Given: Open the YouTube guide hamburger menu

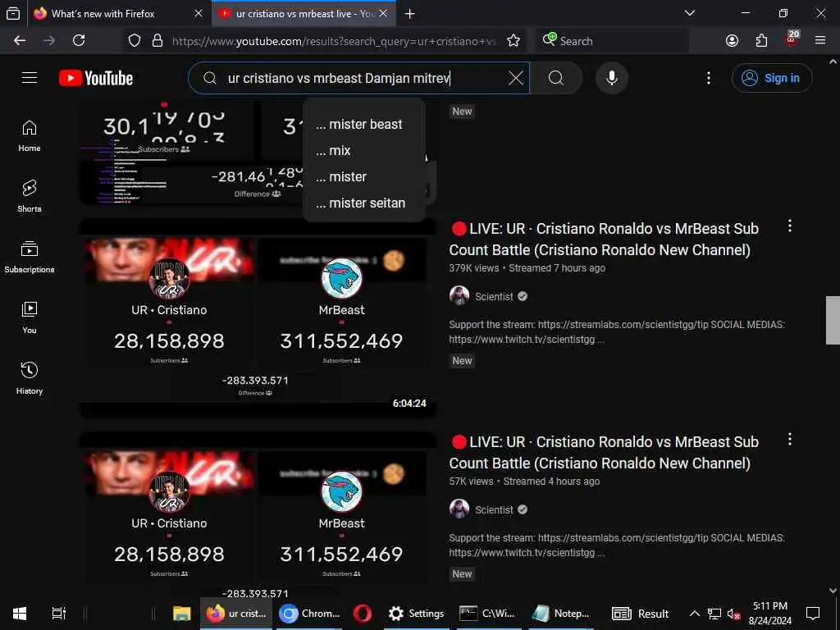Looking at the screenshot, I should [30, 78].
